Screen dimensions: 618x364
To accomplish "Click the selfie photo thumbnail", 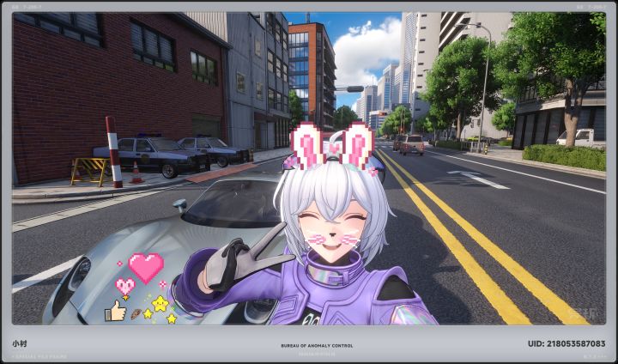I will tap(309, 168).
